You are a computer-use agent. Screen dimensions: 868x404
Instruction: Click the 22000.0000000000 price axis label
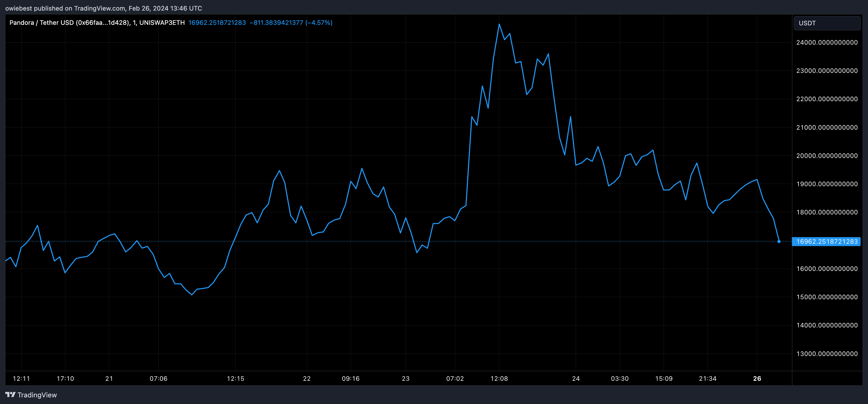(827, 99)
